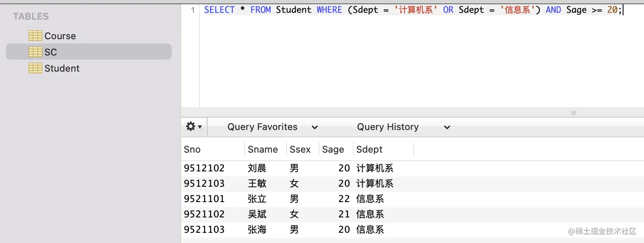Click line number 1 in editor gutter

coord(193,10)
